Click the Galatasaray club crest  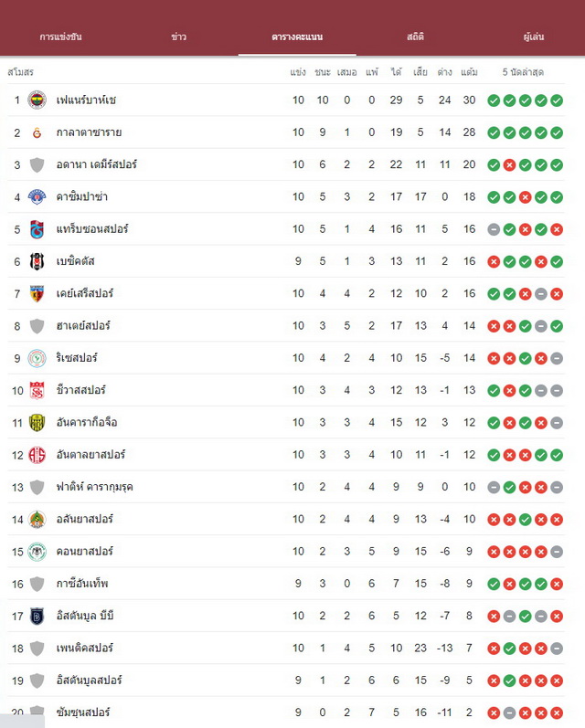click(x=37, y=132)
